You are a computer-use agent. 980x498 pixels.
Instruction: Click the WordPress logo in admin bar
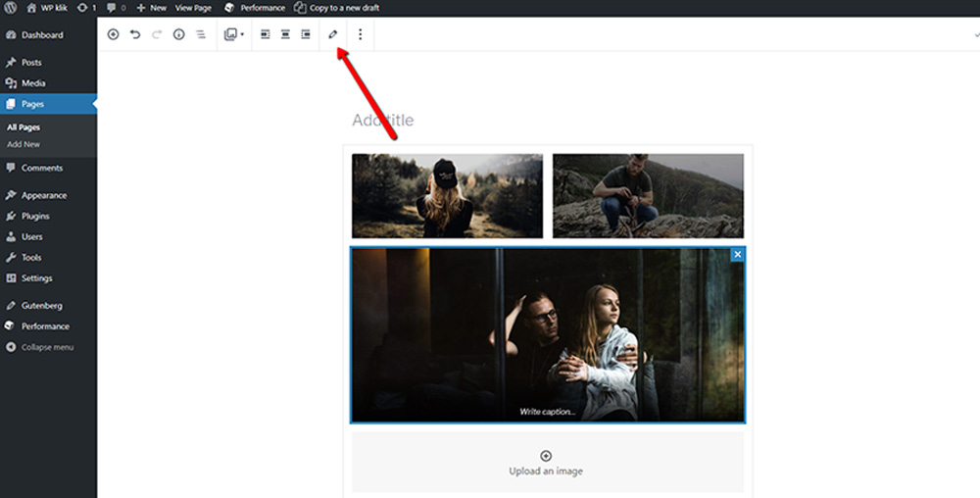tap(10, 8)
